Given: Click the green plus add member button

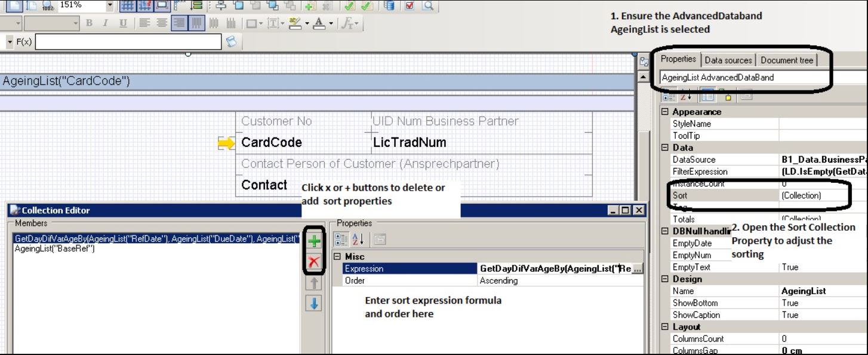Looking at the screenshot, I should click(314, 241).
